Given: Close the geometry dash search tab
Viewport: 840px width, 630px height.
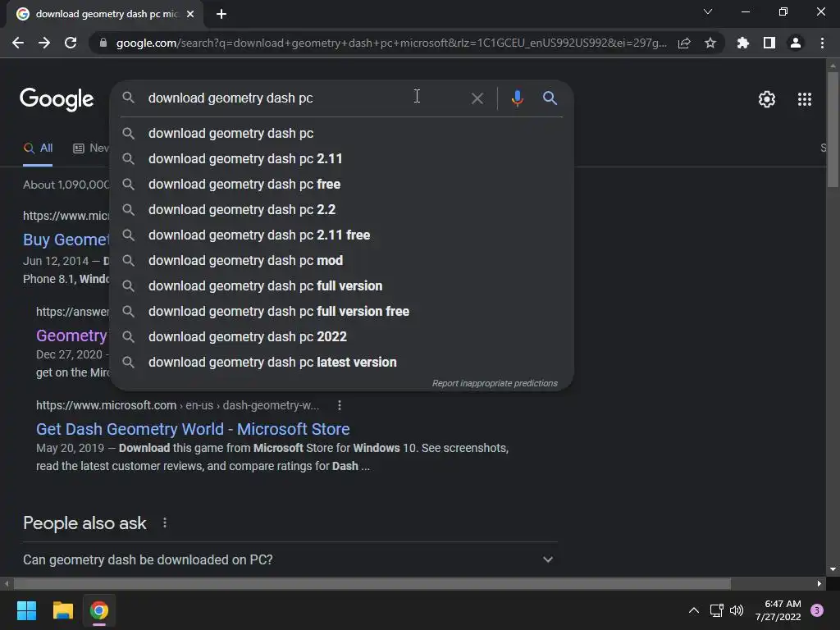Looking at the screenshot, I should (x=190, y=14).
